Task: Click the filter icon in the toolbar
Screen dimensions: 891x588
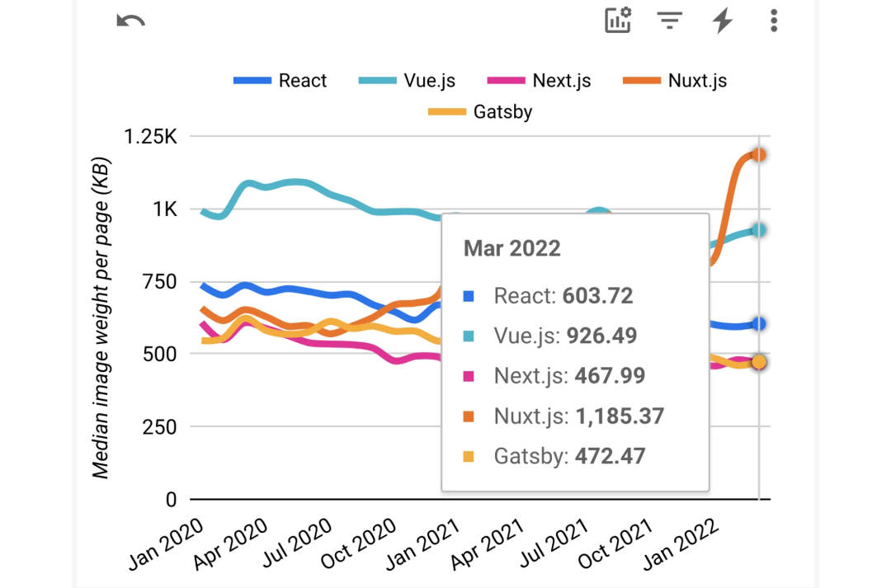Action: point(670,21)
